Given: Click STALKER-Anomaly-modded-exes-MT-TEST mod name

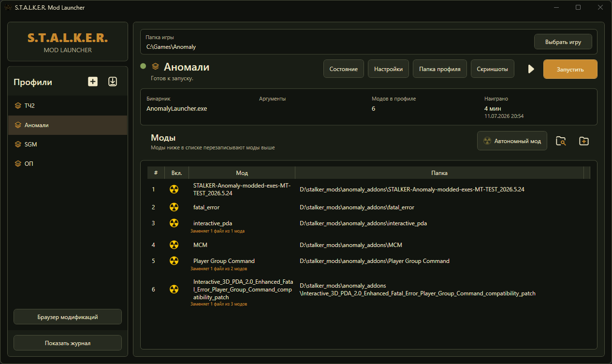Looking at the screenshot, I should (242, 189).
